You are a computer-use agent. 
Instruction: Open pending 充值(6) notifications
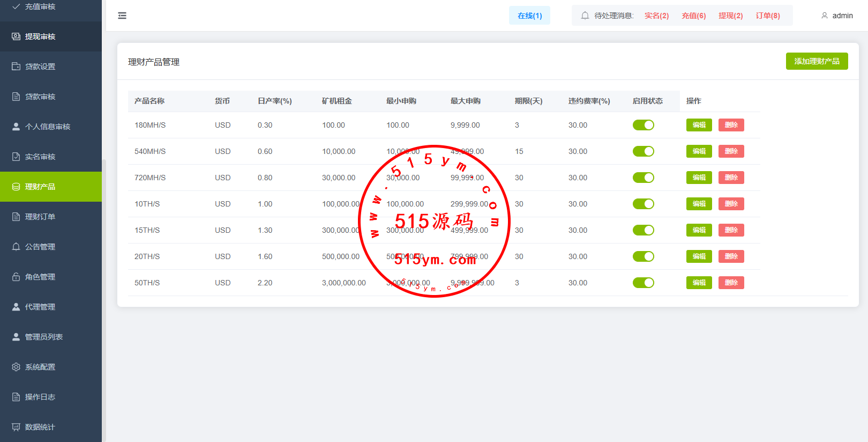coord(693,16)
